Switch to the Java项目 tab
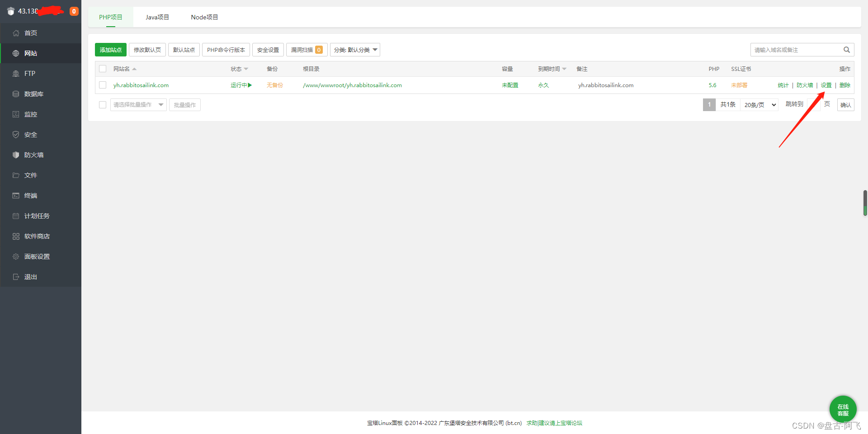This screenshot has width=868, height=434. (157, 17)
